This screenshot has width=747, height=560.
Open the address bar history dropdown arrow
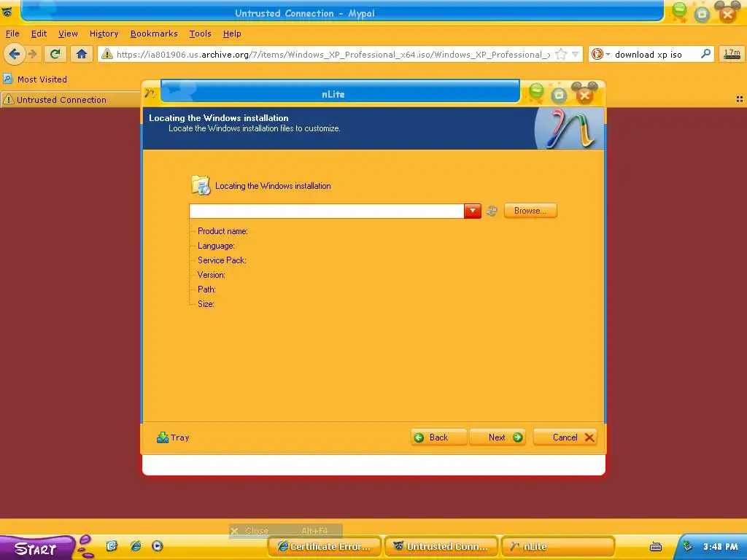point(575,54)
